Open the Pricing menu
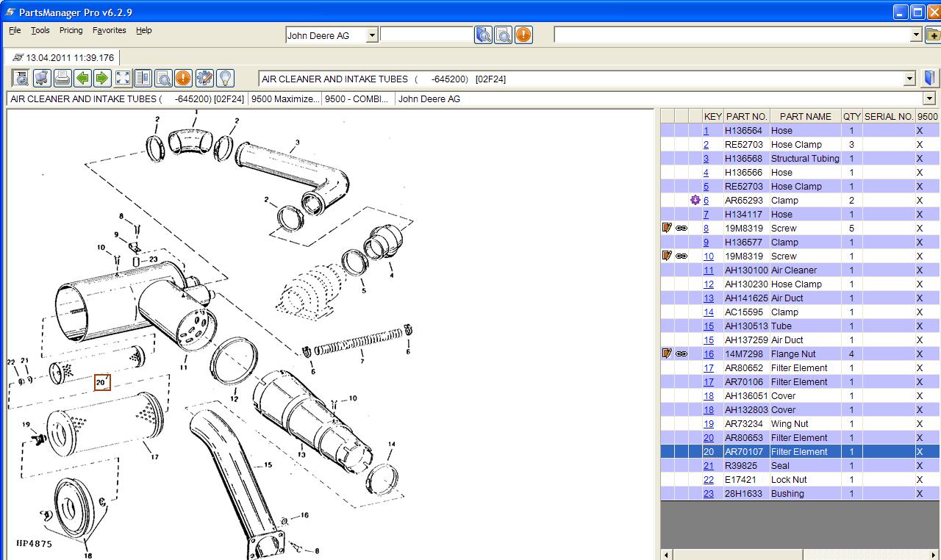Viewport: 941px width, 560px height. click(71, 30)
